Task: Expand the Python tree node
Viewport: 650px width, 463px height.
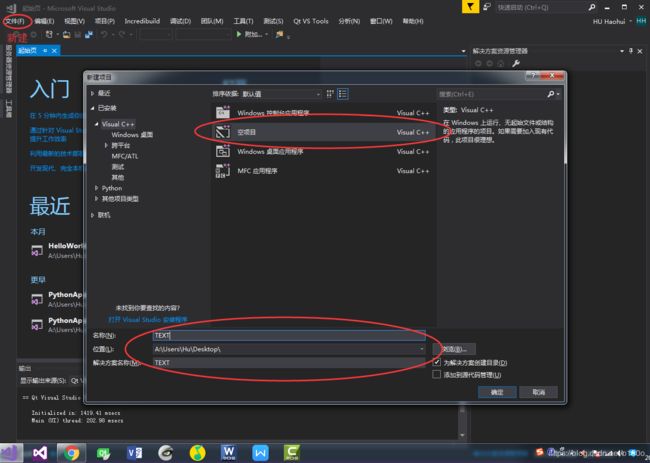Action: point(97,188)
